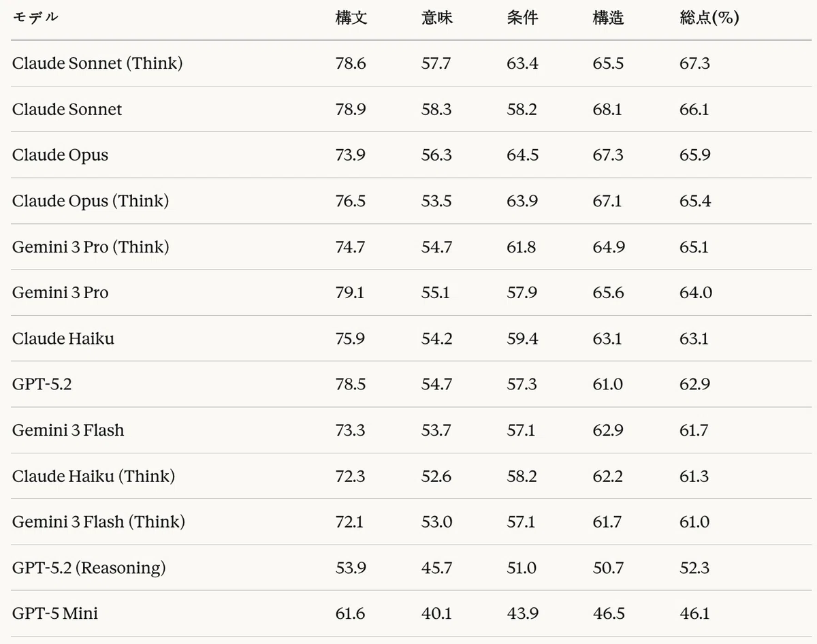Click the 64.5 条件 score for Claude Opus
Viewport: 817px width, 644px height.
click(x=522, y=155)
